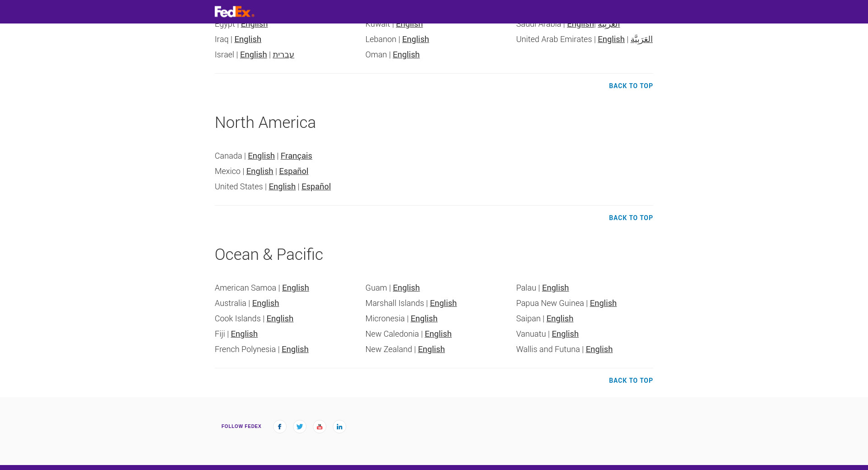This screenshot has height=470, width=868.
Task: Click the FedEx logo in header
Action: click(234, 12)
